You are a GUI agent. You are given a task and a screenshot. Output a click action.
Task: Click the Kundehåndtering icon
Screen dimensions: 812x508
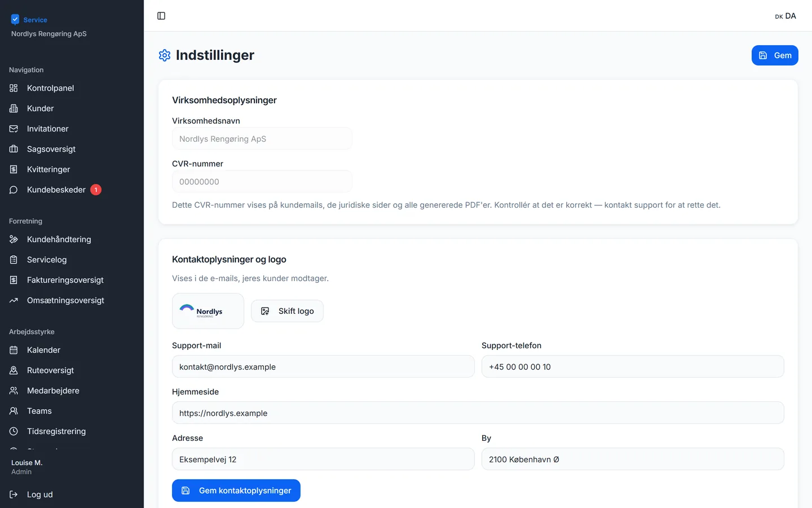pyautogui.click(x=14, y=239)
